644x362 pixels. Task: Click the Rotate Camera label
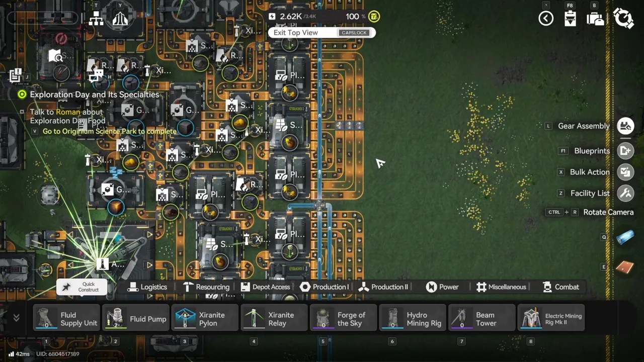(x=608, y=212)
